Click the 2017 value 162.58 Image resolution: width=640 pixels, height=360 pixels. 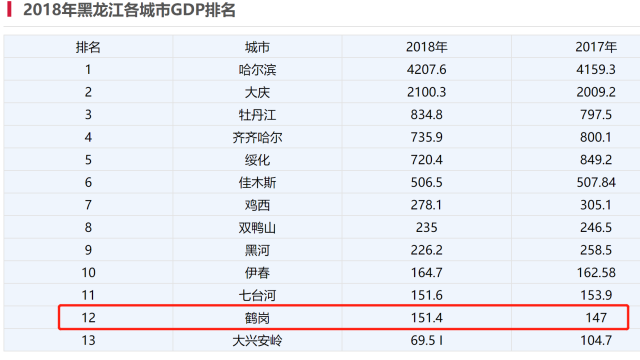596,272
